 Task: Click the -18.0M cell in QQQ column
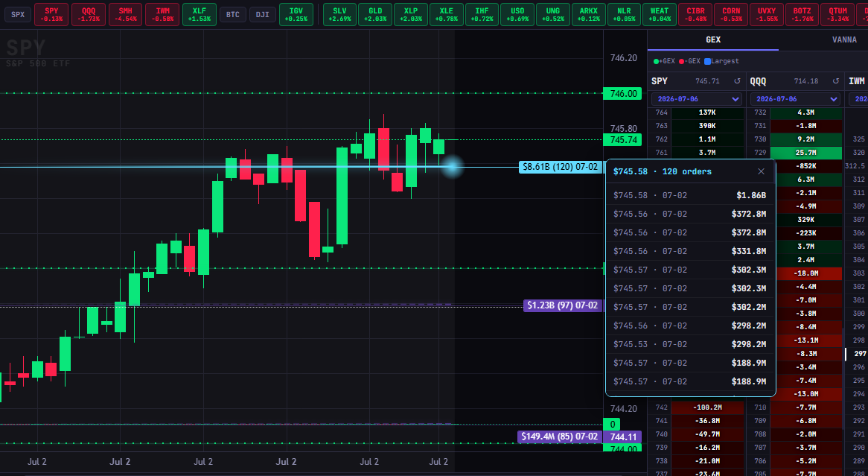point(806,273)
